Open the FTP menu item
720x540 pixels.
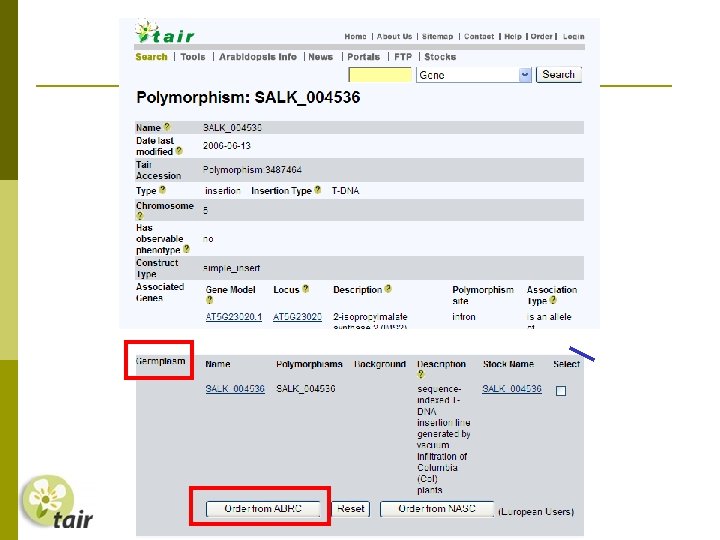(x=403, y=57)
